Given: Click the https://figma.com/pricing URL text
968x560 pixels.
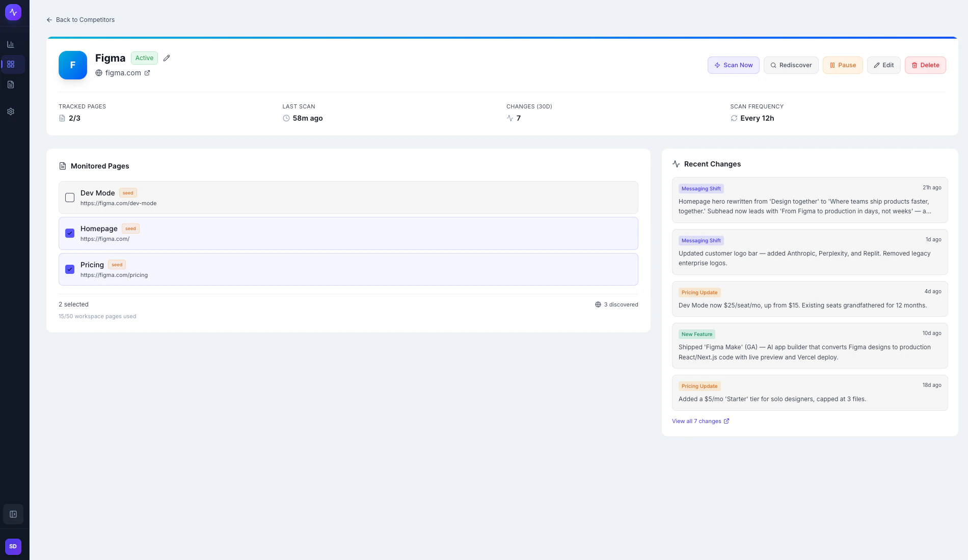Looking at the screenshot, I should [x=114, y=275].
